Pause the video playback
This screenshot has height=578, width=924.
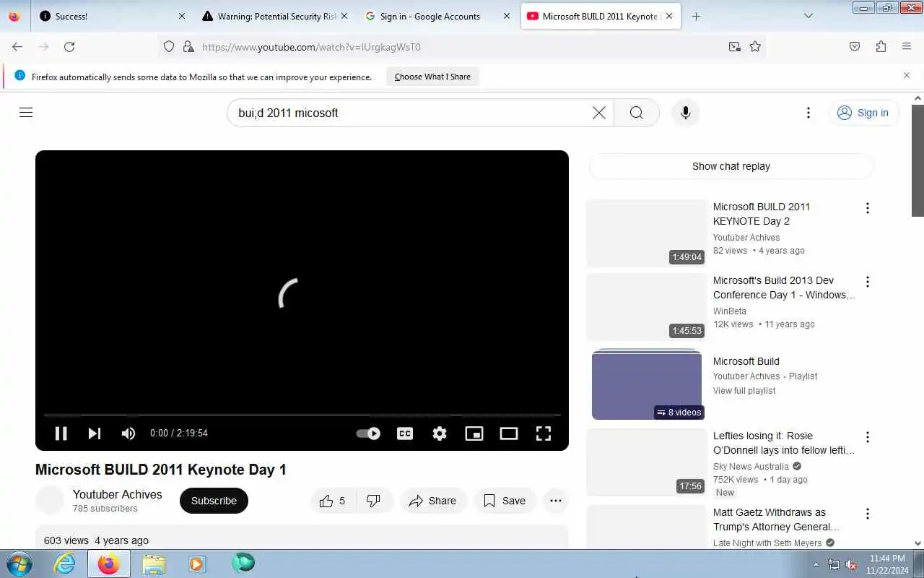61,433
